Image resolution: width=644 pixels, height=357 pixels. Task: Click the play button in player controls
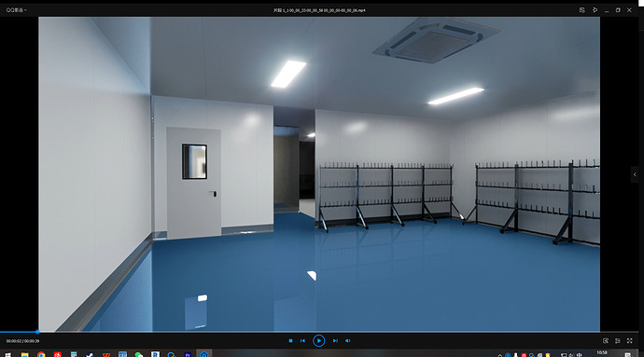coord(318,340)
